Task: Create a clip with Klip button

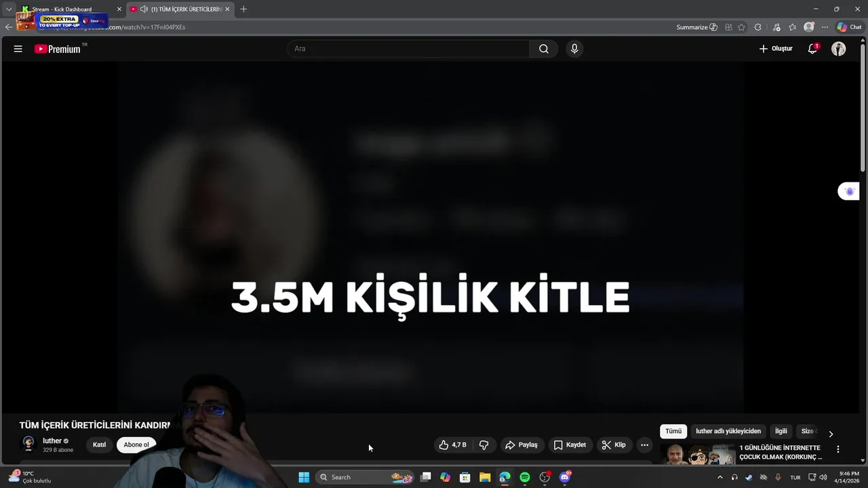Action: 614,445
